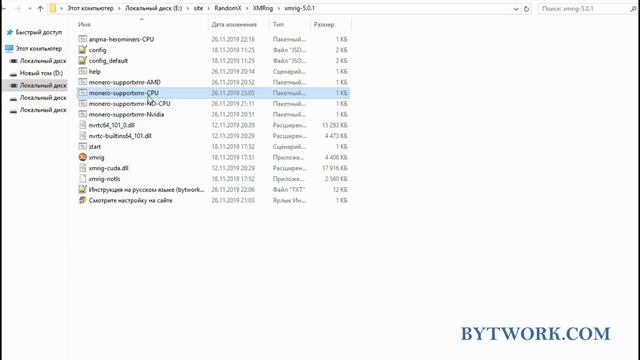
Task: Click the config_default file icon
Action: tap(82, 60)
